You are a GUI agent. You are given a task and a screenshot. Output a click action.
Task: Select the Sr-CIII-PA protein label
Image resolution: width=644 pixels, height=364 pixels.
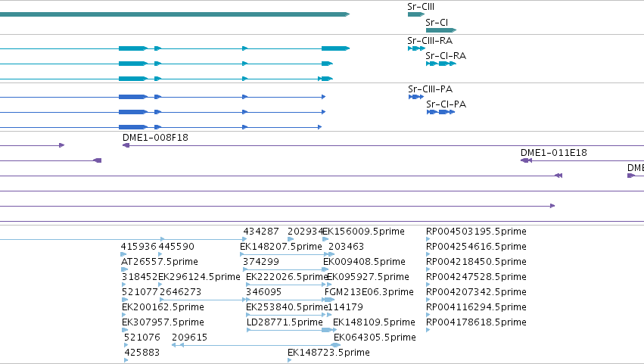[x=430, y=89]
